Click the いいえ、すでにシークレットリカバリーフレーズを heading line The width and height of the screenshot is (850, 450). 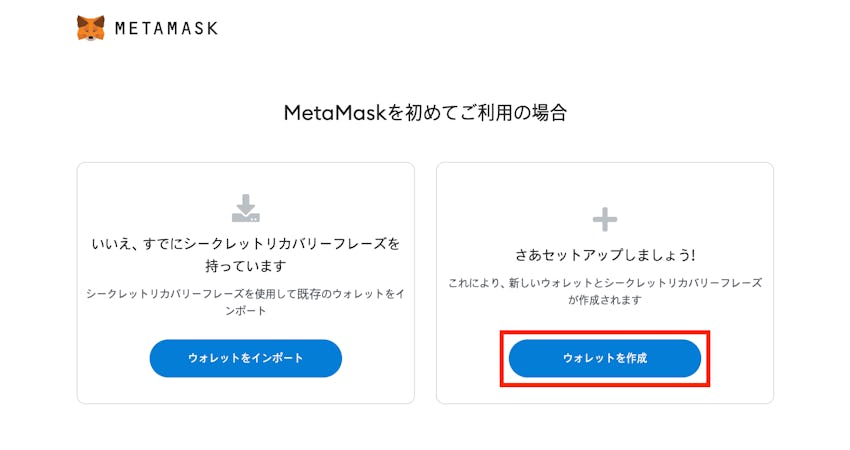[246, 243]
